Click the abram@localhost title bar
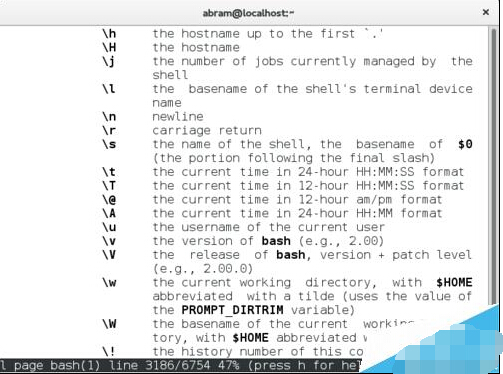 coord(248,13)
